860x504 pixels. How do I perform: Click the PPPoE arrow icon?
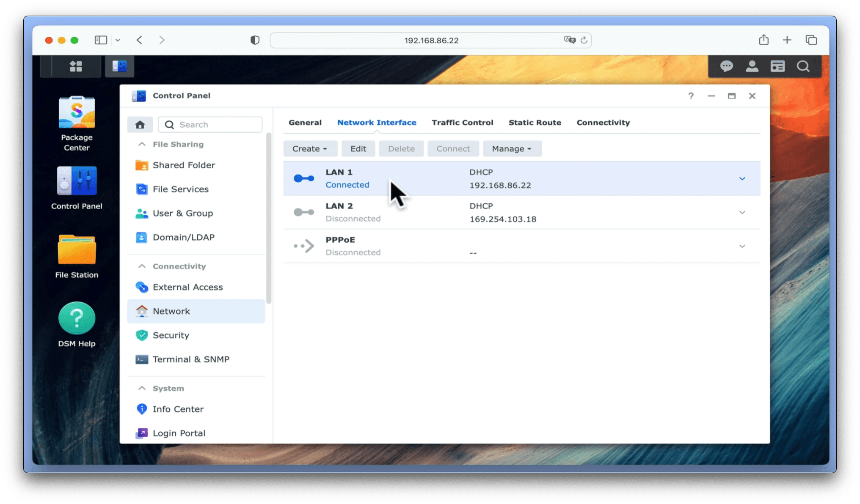[304, 246]
